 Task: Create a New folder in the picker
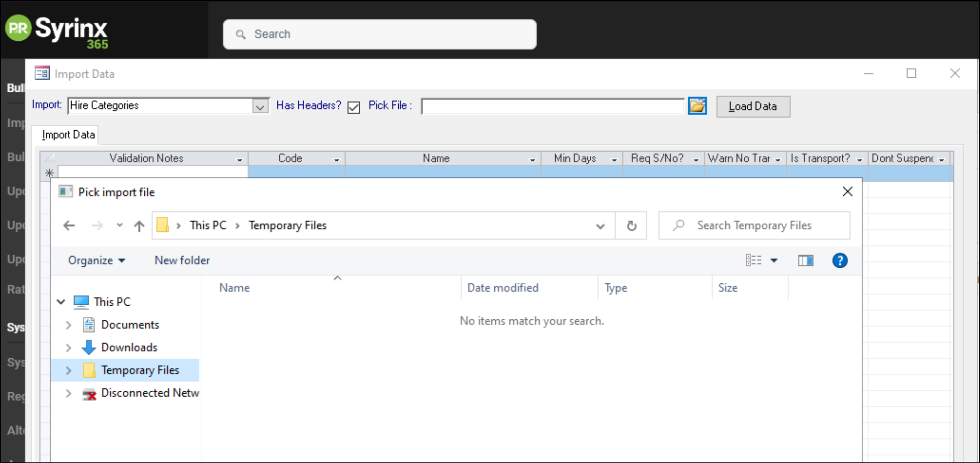(x=182, y=260)
